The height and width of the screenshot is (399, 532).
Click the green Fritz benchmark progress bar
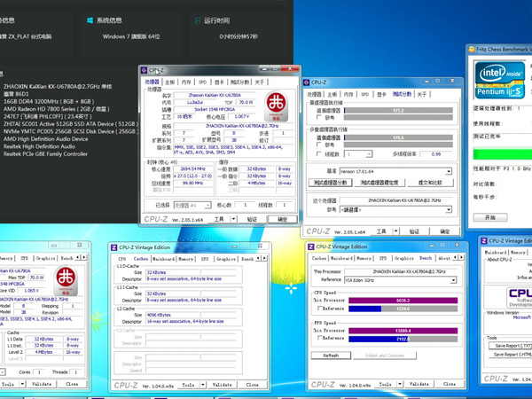tap(503, 153)
